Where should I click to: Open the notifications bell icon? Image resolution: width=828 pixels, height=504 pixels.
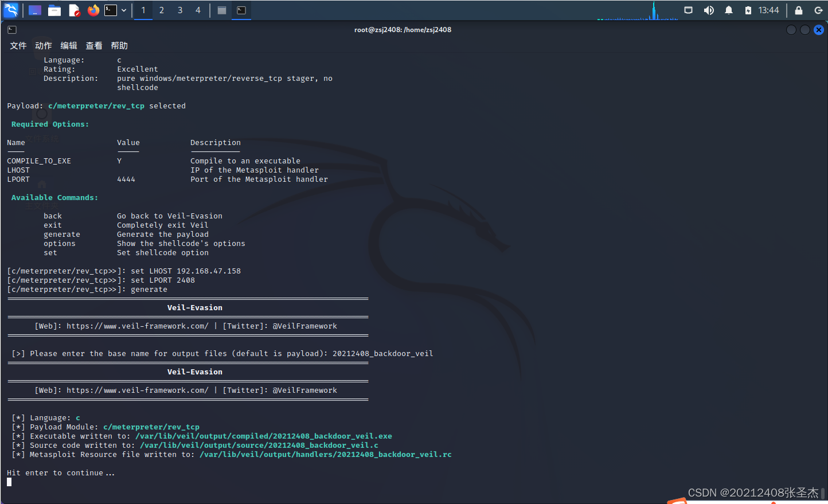(x=729, y=10)
